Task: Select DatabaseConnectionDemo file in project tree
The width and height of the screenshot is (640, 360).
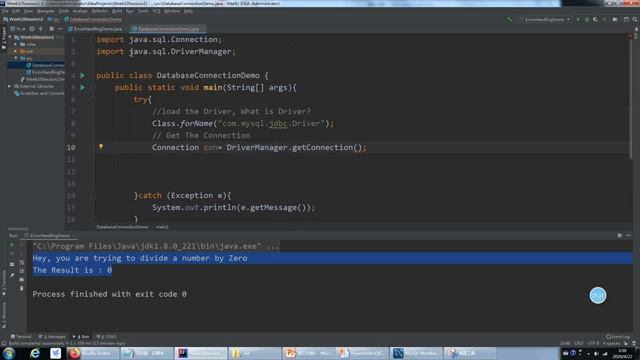Action: pos(45,65)
